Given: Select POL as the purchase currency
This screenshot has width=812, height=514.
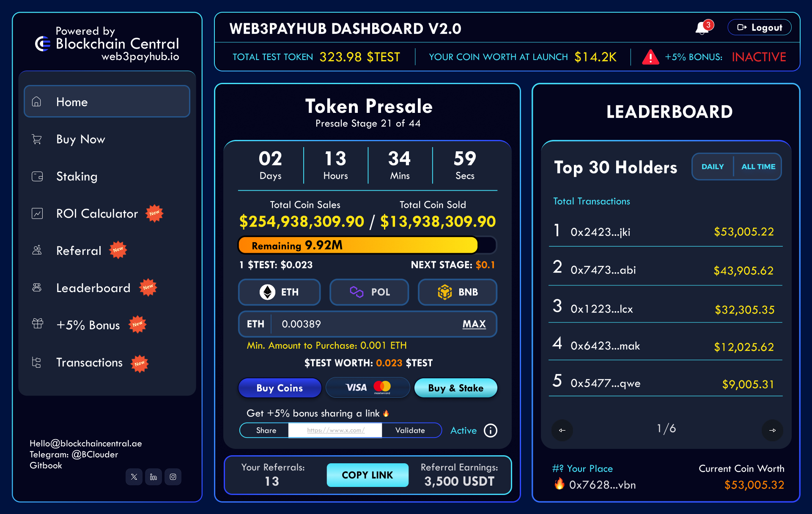Looking at the screenshot, I should pyautogui.click(x=369, y=292).
